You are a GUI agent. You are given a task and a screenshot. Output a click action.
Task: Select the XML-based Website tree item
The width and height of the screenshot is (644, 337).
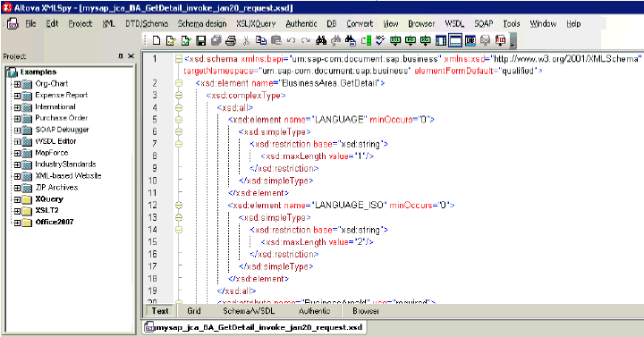point(68,176)
